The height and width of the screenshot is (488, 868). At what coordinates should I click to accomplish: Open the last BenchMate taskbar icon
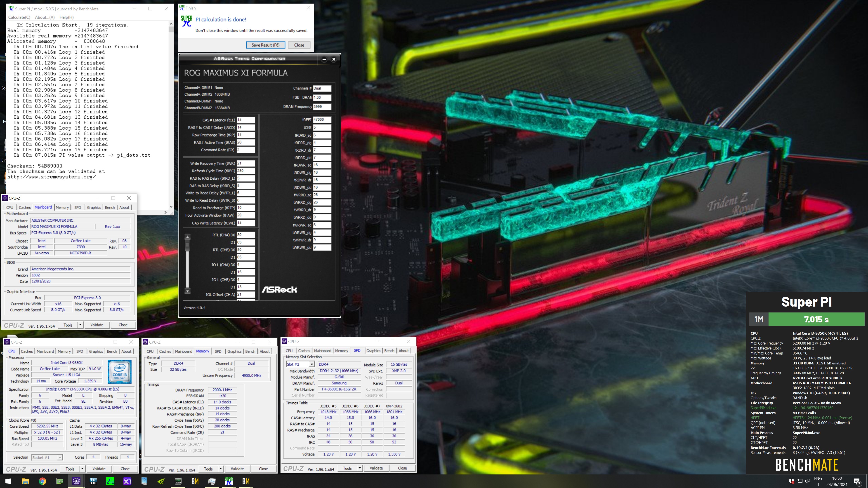point(246,481)
